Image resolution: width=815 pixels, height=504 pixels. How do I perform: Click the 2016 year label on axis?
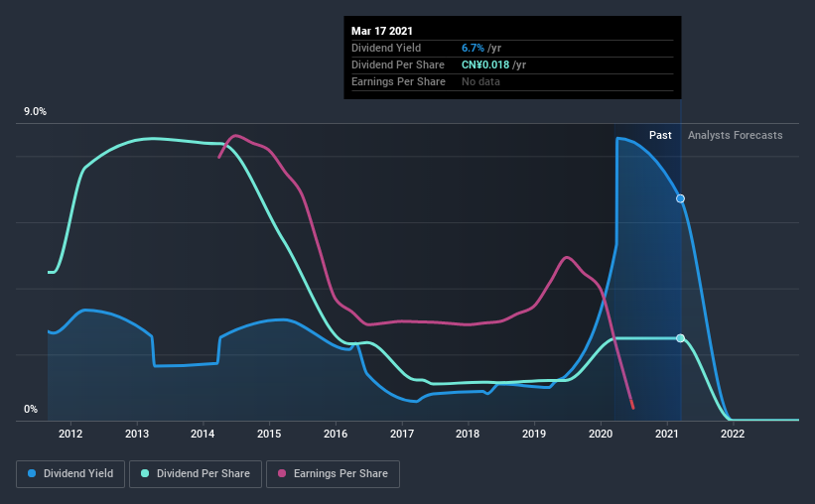[x=336, y=434]
